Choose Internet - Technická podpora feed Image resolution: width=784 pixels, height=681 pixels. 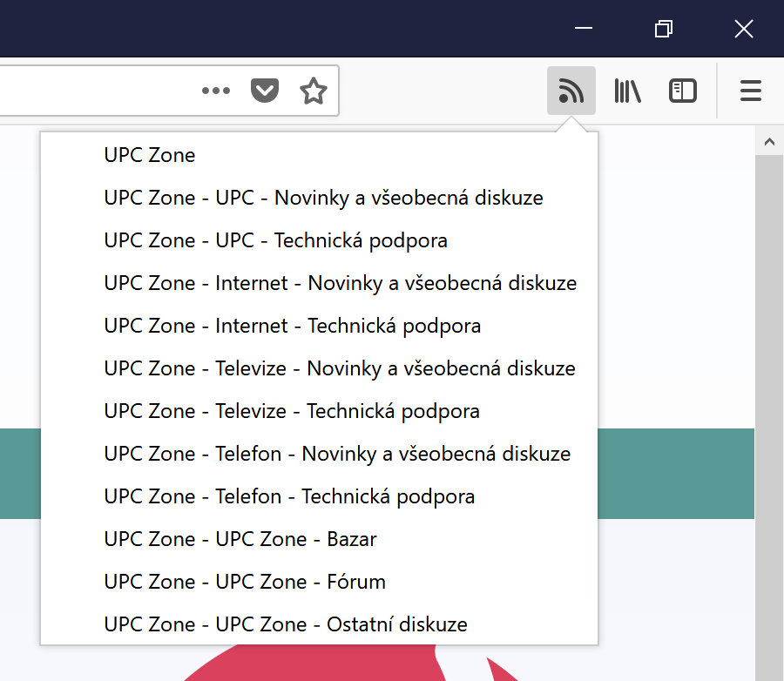[x=292, y=326]
